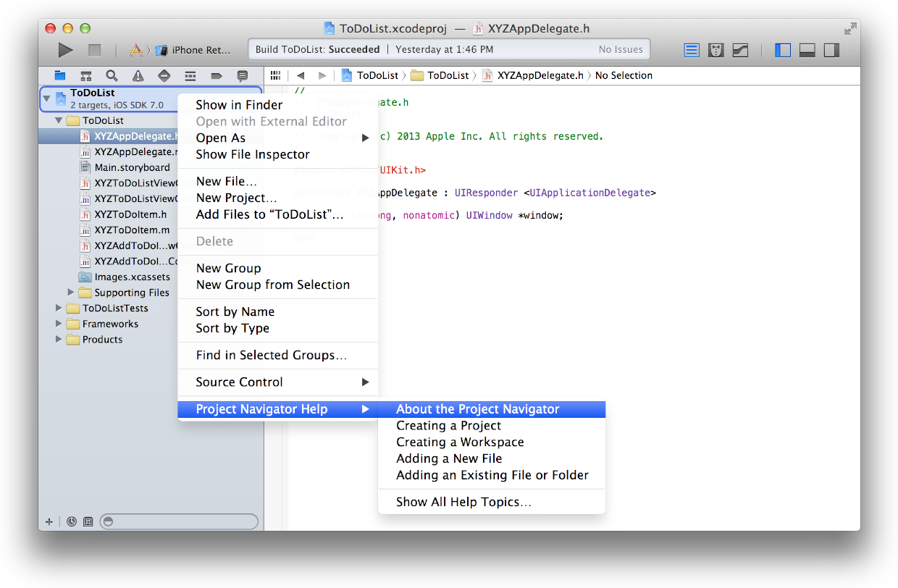
Task: Choose Sort by Type
Action: [278, 328]
